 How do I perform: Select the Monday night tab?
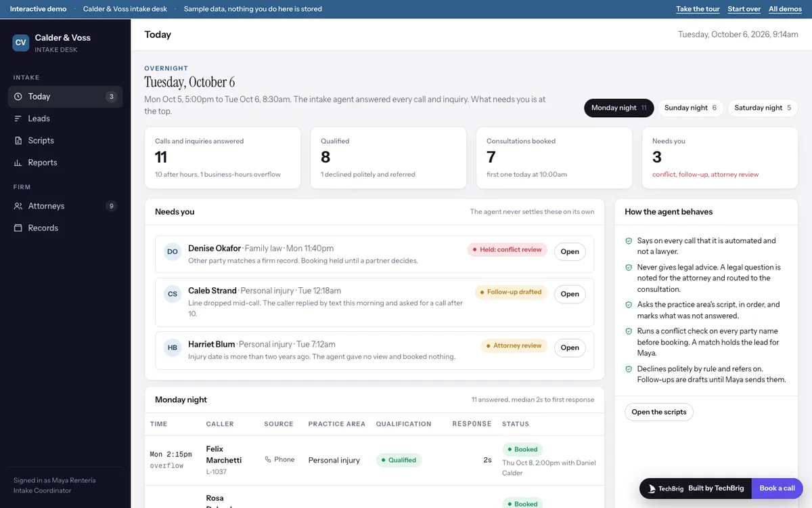point(619,108)
